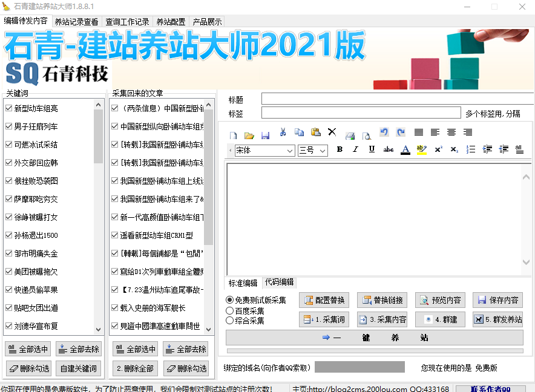Click the delete X icon in editor toolbar
This screenshot has height=392, width=535.
pyautogui.click(x=332, y=132)
